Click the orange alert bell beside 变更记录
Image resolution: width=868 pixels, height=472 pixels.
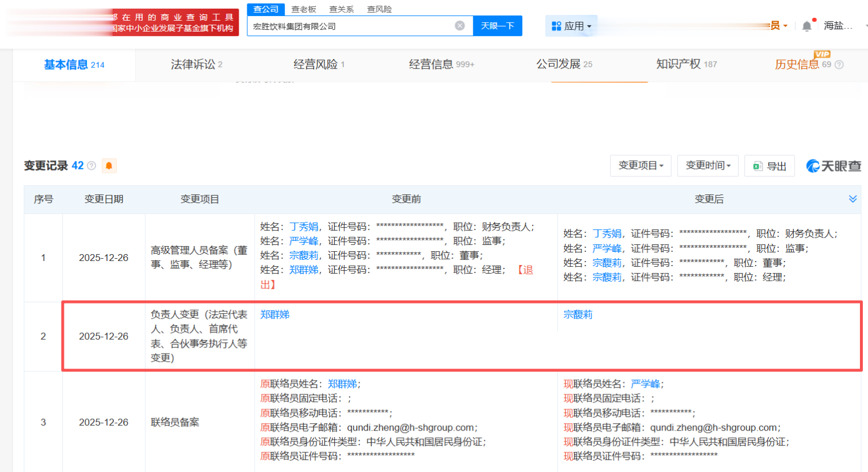coord(109,166)
